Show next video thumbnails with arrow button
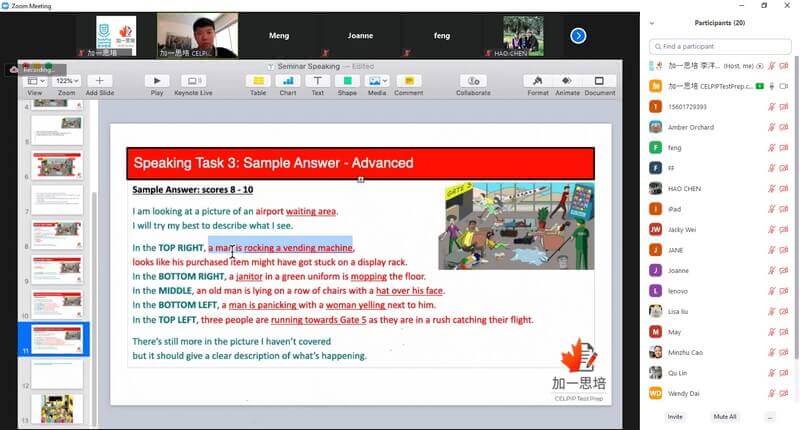This screenshot has width=800, height=430. 578,36
